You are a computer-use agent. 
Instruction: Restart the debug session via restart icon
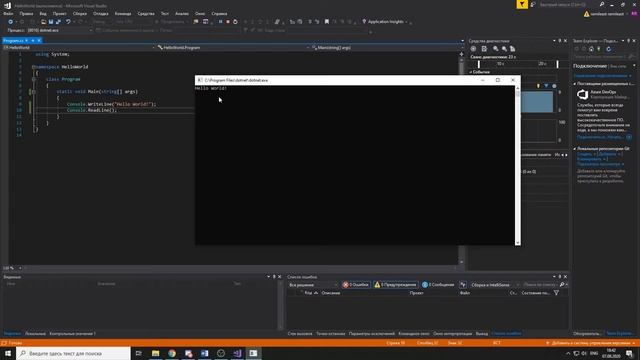click(235, 22)
